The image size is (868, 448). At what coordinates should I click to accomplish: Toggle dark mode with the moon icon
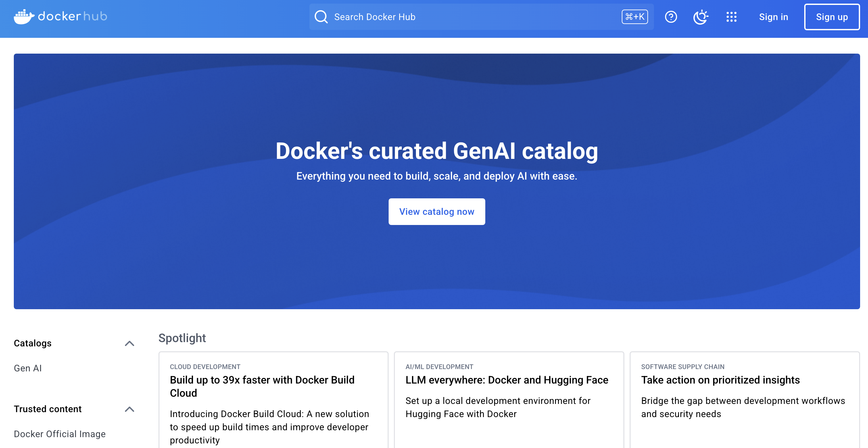coord(701,16)
